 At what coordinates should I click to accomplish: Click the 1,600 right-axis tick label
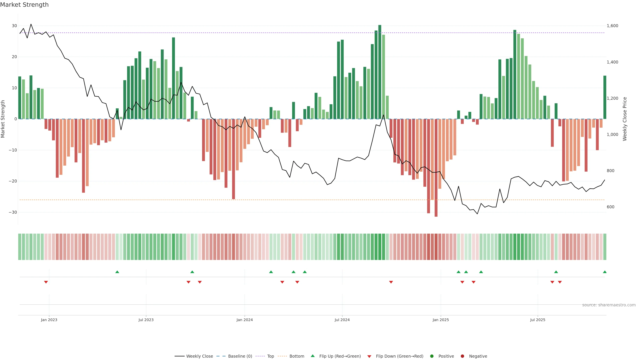click(612, 26)
